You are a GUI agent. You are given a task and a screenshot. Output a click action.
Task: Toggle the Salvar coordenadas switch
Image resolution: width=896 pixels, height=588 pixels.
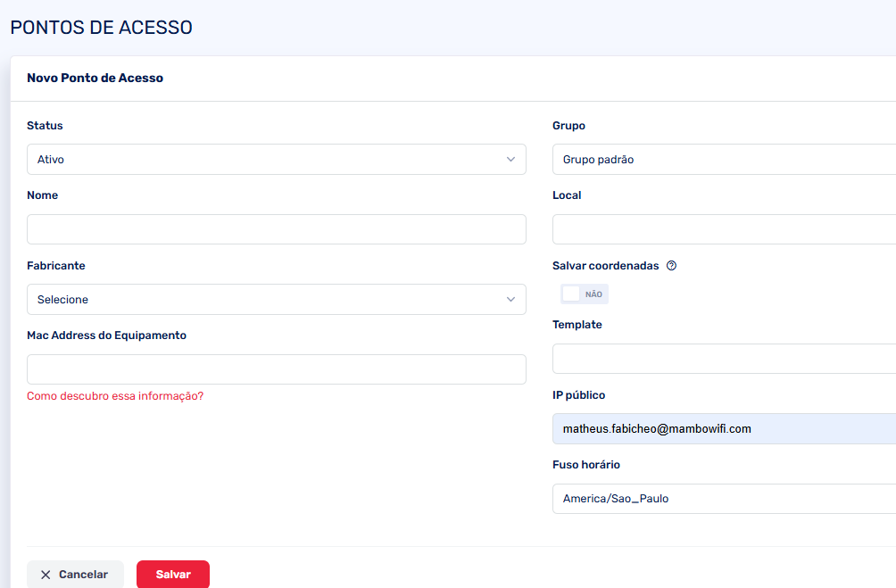coord(584,294)
